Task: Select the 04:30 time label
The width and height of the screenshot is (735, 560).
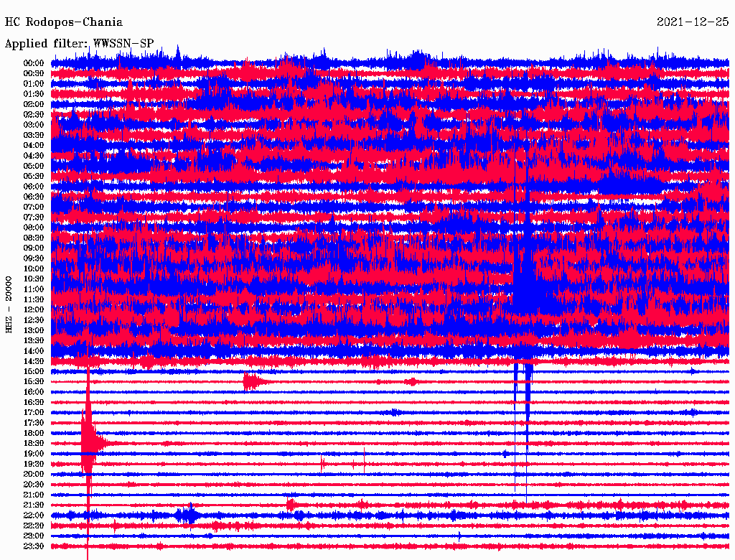Action: point(34,156)
